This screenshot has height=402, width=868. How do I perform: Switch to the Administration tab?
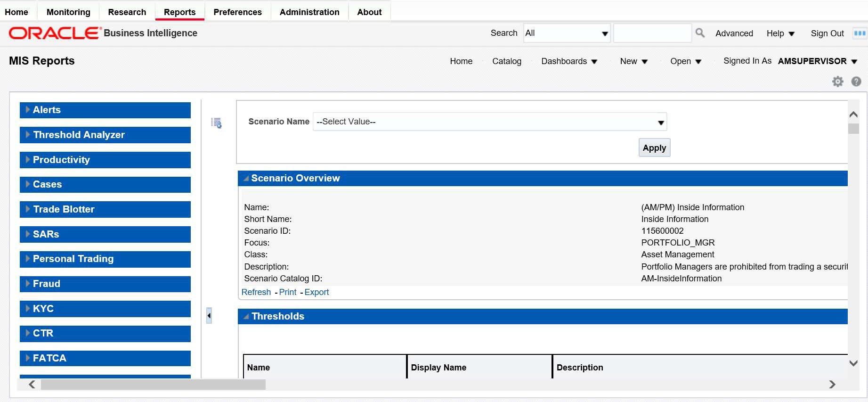point(309,12)
